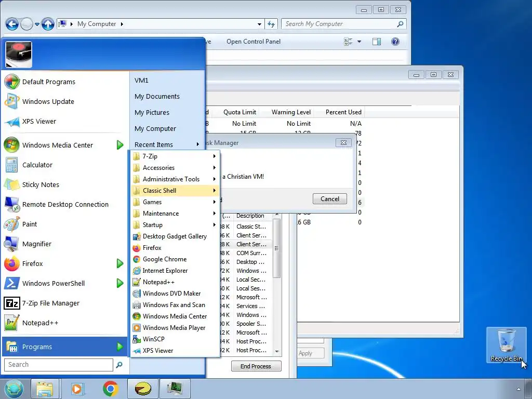Click the End Process button
The height and width of the screenshot is (399, 532).
[x=256, y=366]
